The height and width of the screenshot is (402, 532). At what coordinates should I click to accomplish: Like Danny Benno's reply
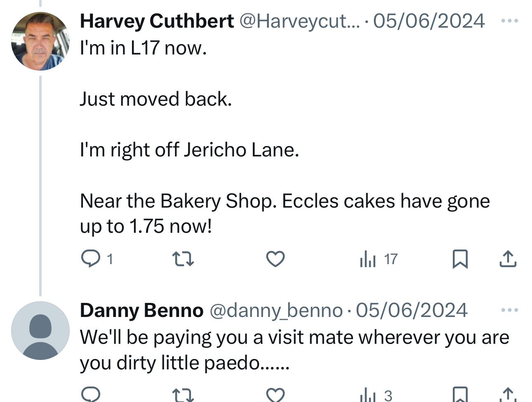[275, 395]
